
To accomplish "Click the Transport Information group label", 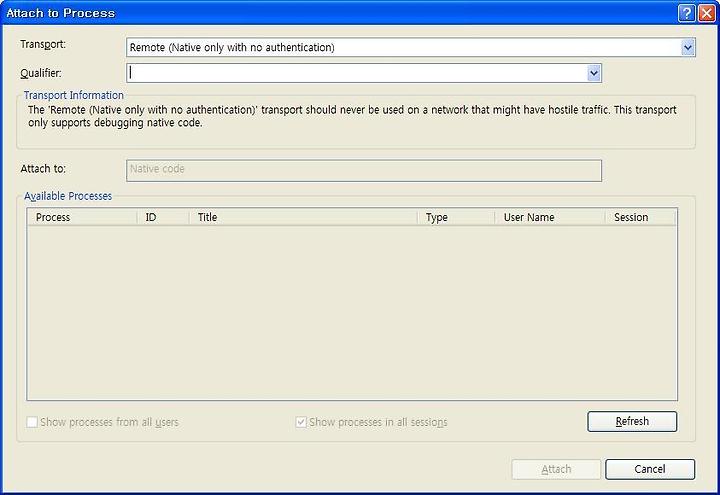I will [73, 95].
